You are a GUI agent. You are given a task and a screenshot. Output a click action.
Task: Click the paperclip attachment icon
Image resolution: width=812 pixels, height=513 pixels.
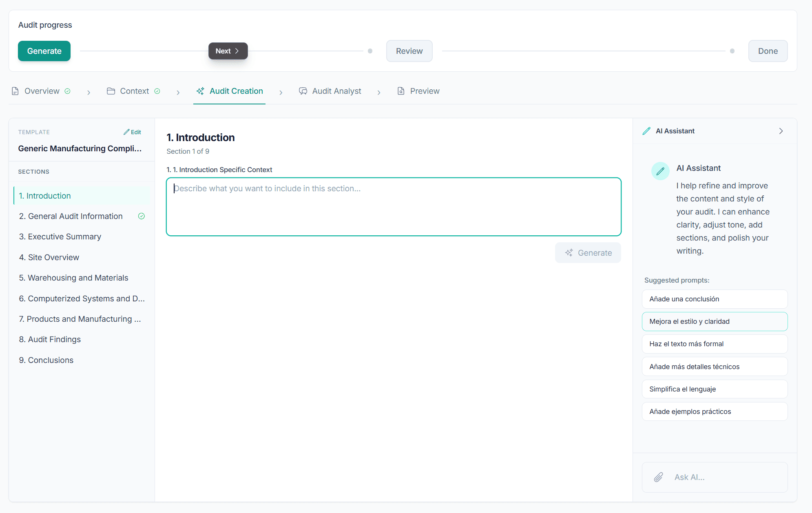coord(658,477)
